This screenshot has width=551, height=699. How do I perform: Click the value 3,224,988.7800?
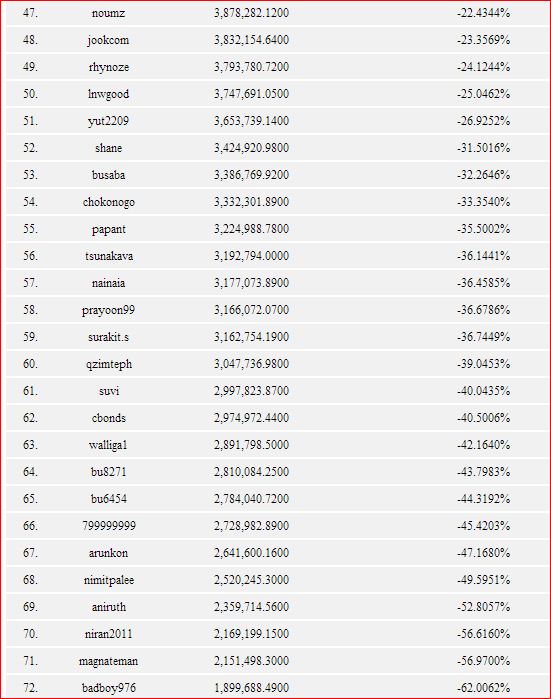click(x=251, y=229)
